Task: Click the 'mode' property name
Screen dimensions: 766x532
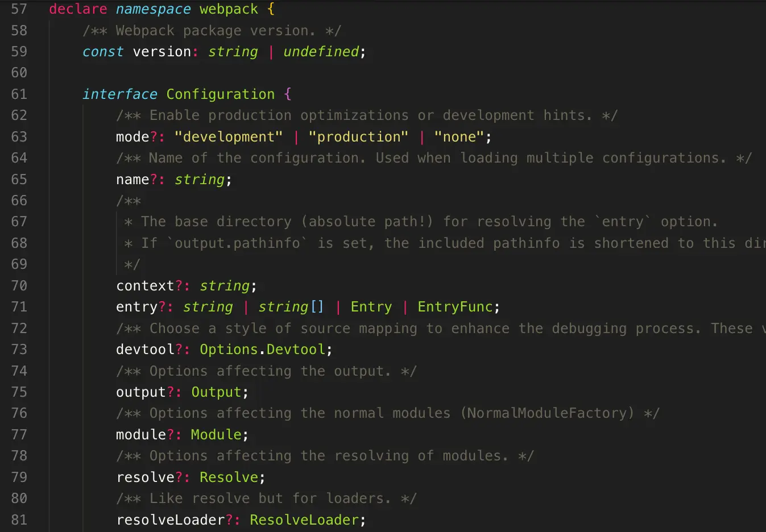Action: tap(133, 137)
